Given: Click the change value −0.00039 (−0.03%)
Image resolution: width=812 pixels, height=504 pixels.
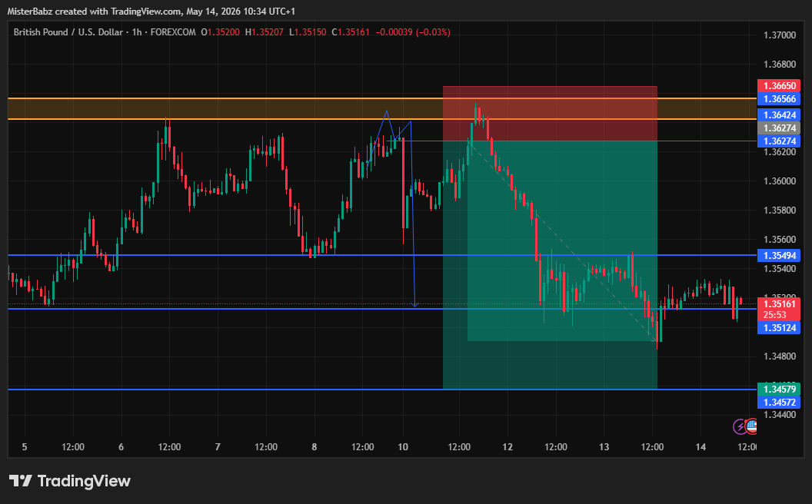Looking at the screenshot, I should pos(413,32).
